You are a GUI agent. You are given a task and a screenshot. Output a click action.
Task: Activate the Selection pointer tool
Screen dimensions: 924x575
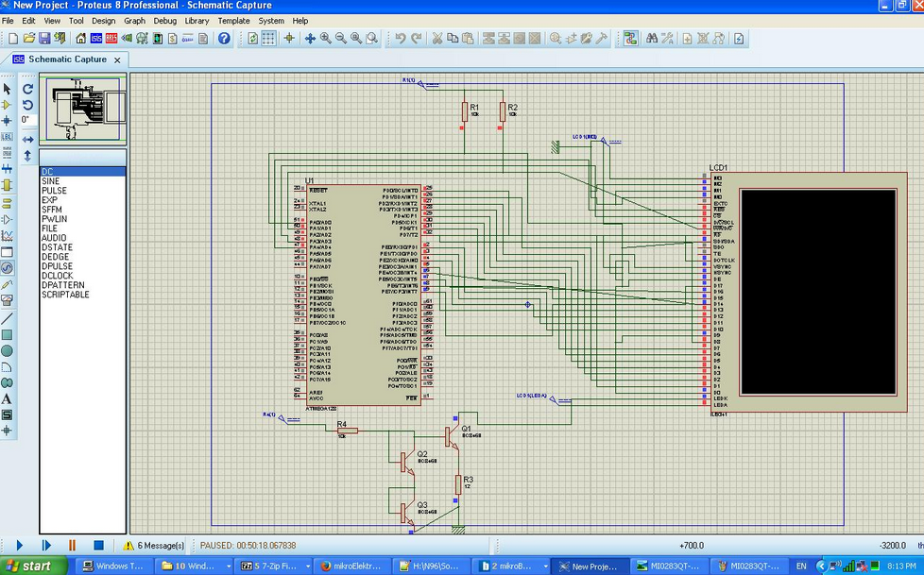click(x=9, y=89)
